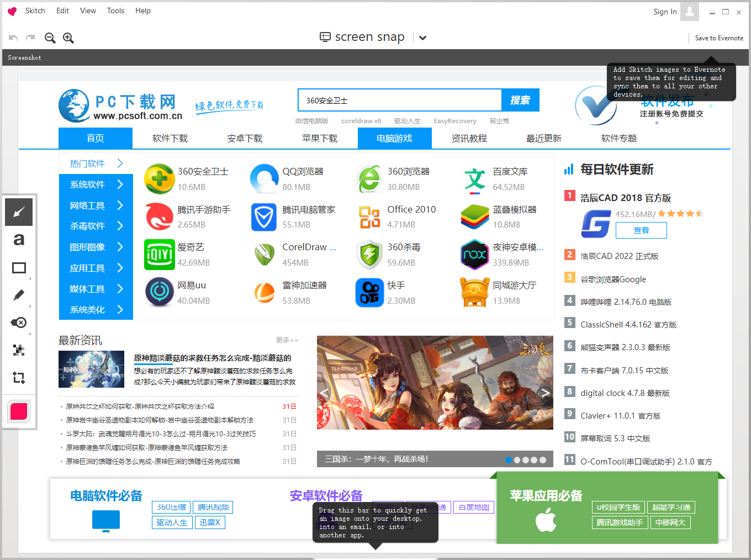Click the 百度文库 app icon

point(475,180)
